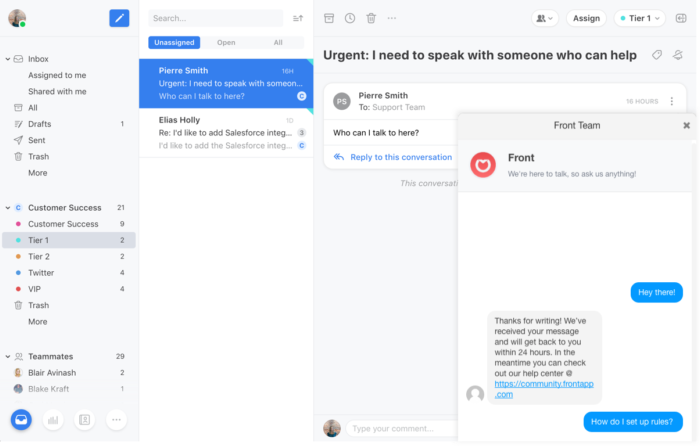Switch to the All tab
Image resolution: width=700 pixels, height=446 pixels.
[x=278, y=42]
